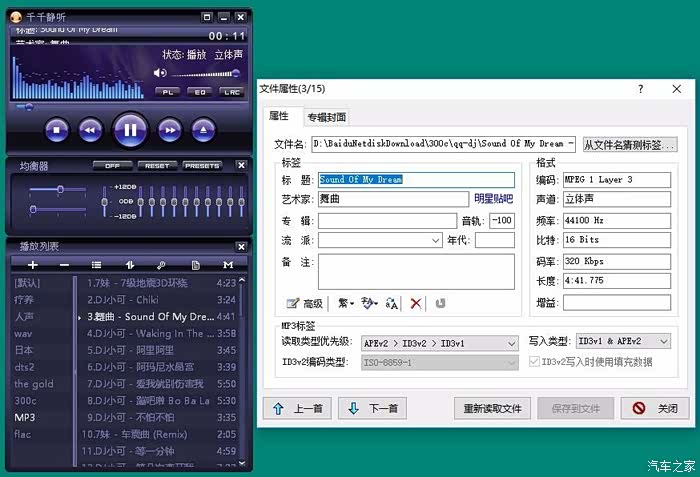Toggle the LRC lyrics window button

click(x=232, y=92)
